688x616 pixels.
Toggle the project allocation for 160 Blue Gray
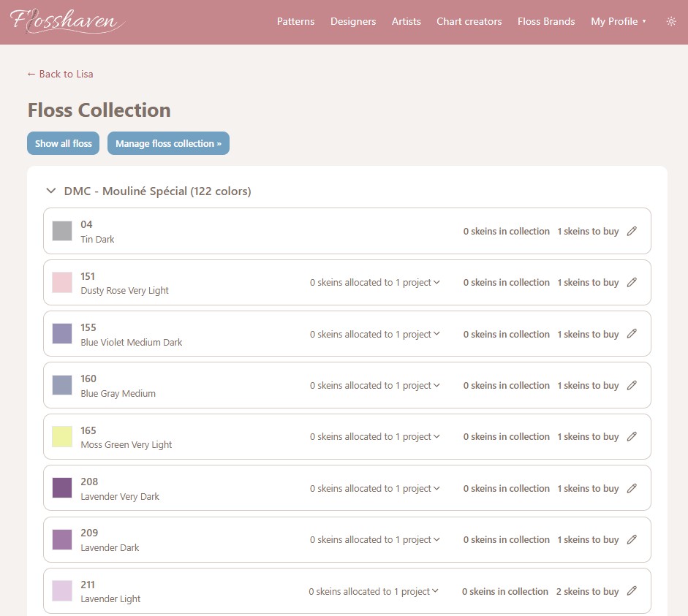[375, 385]
